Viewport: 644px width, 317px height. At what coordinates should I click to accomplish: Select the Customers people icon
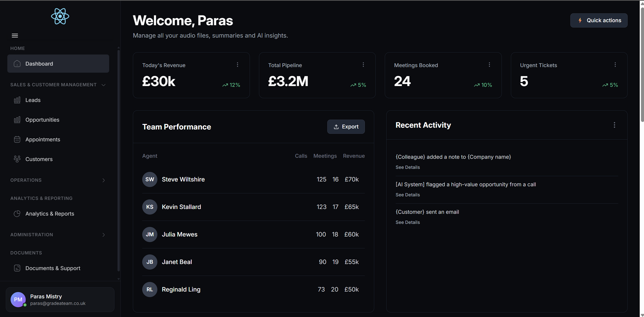tap(17, 159)
